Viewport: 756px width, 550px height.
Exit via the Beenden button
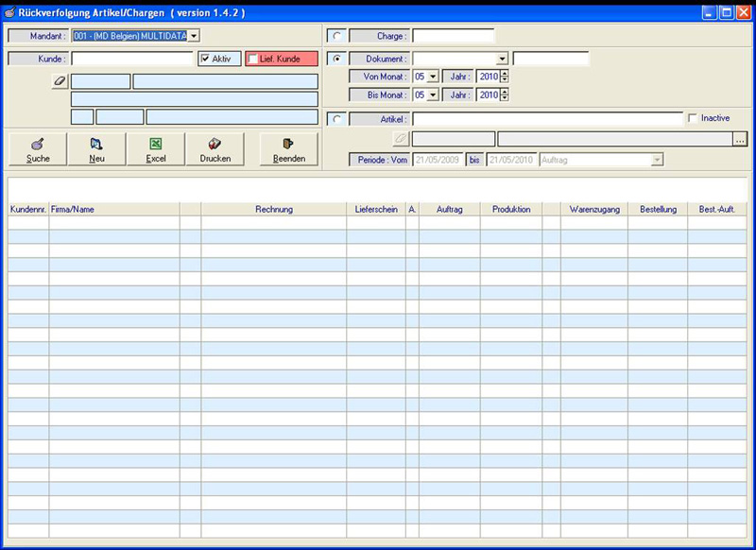[x=288, y=149]
